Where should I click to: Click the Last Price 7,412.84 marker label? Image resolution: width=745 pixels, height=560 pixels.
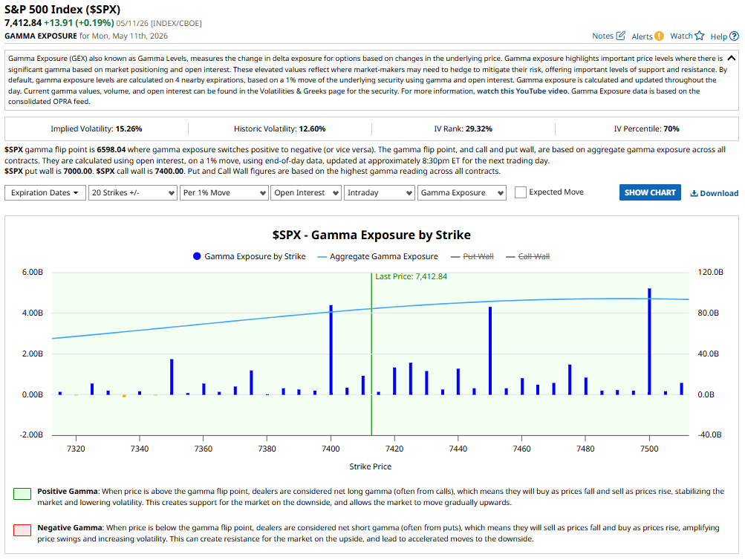411,276
